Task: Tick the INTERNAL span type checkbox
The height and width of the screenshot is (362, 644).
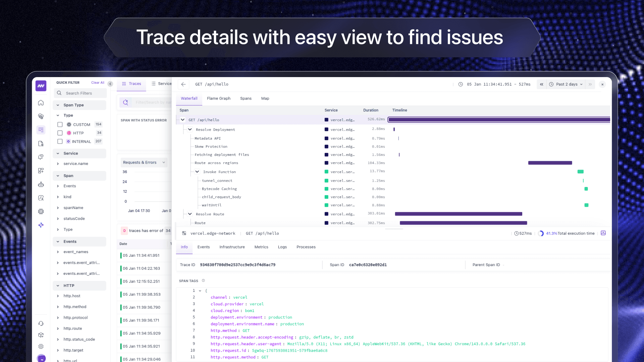Action: point(60,141)
